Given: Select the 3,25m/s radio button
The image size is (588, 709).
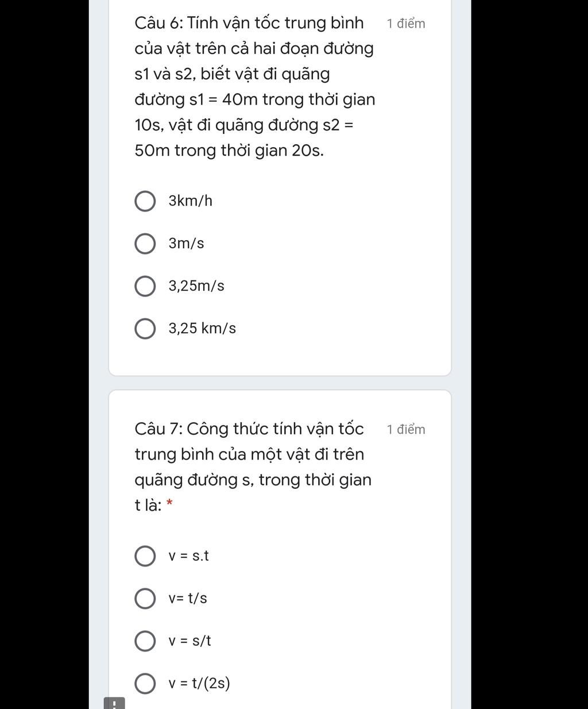Looking at the screenshot, I should (145, 286).
